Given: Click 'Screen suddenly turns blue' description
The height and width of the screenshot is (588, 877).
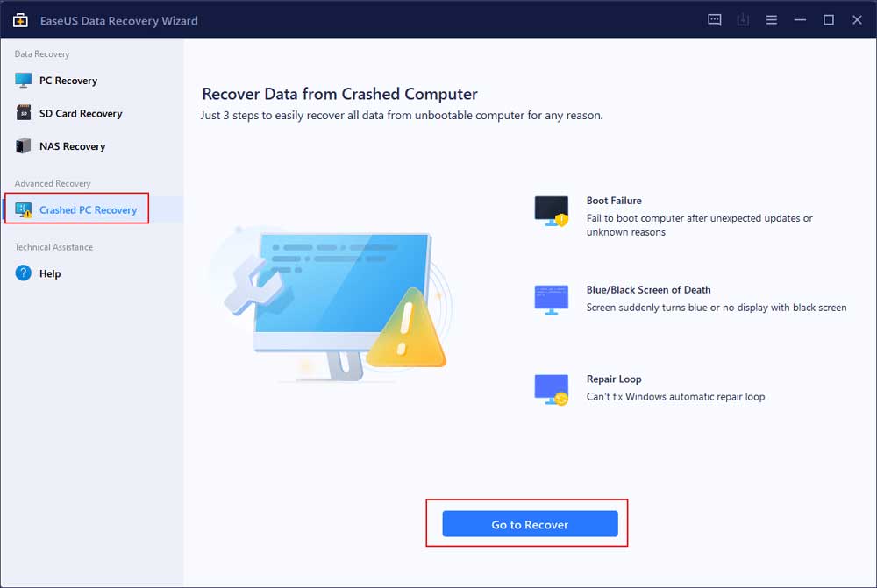Looking at the screenshot, I should point(717,308).
